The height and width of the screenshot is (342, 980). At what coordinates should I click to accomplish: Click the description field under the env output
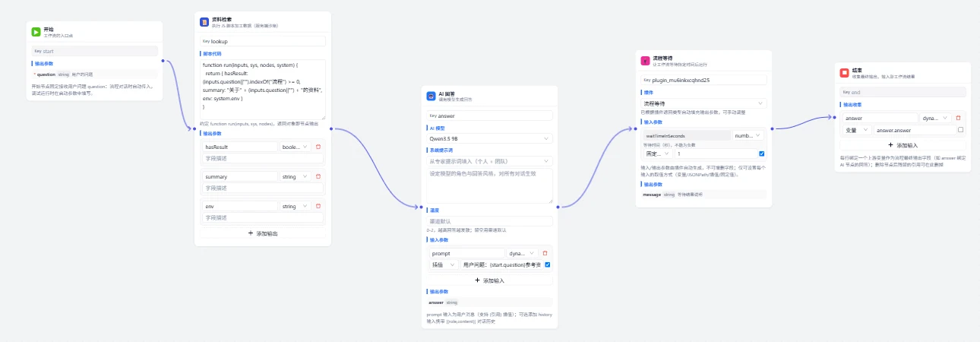click(262, 217)
